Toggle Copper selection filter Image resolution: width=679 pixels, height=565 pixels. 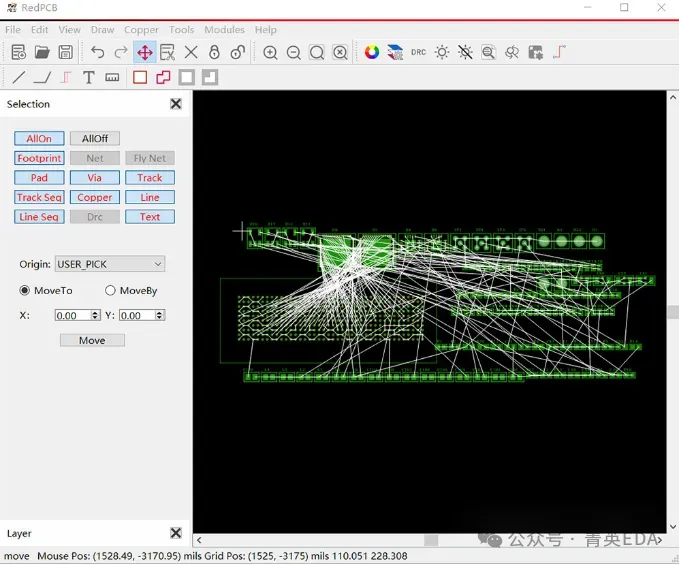(x=94, y=197)
